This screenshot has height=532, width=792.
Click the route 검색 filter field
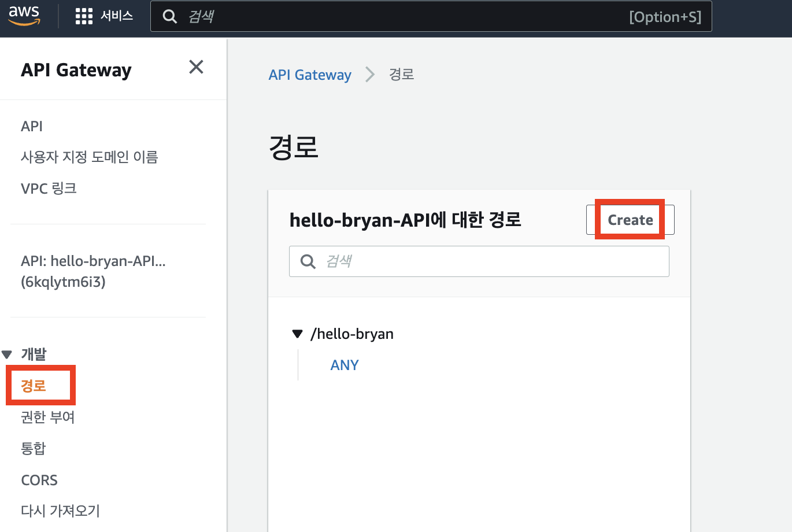tap(479, 261)
